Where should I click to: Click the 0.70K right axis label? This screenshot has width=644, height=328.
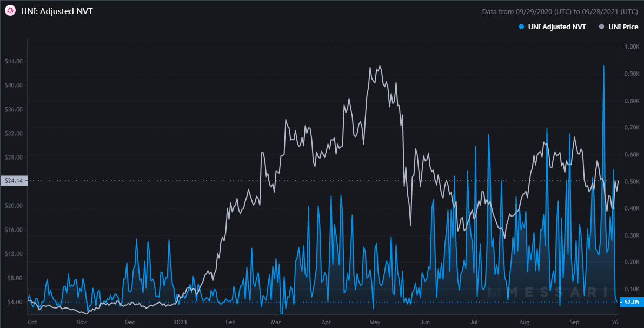coord(632,128)
